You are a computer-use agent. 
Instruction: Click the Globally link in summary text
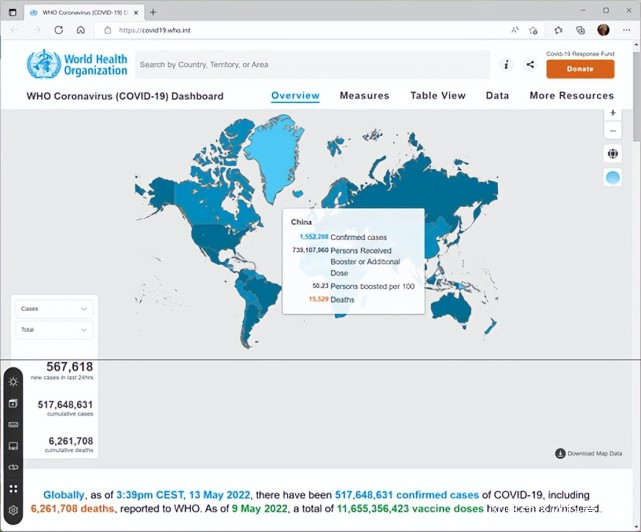63,495
